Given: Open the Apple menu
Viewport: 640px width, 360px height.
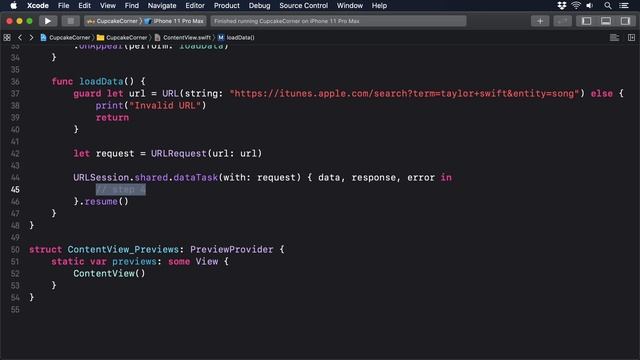Looking at the screenshot, I should (x=13, y=6).
